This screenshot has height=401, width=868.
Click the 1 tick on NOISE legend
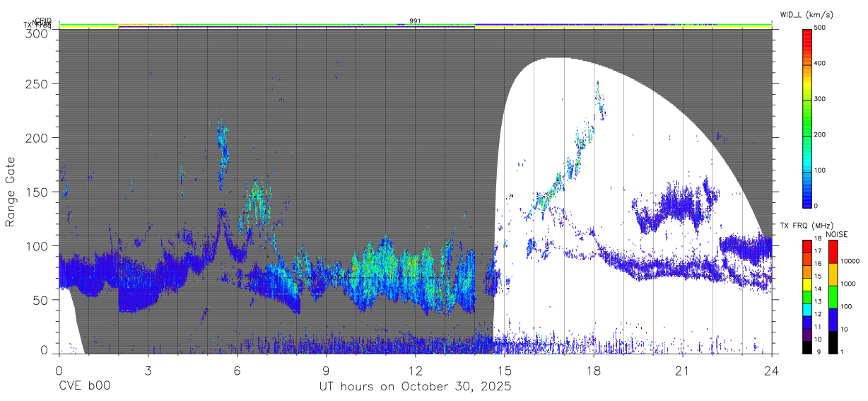(x=843, y=351)
